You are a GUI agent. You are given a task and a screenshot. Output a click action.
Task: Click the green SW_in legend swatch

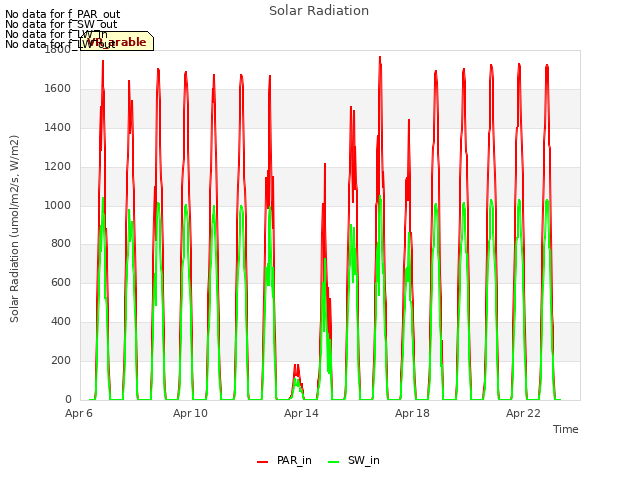[x=333, y=462]
